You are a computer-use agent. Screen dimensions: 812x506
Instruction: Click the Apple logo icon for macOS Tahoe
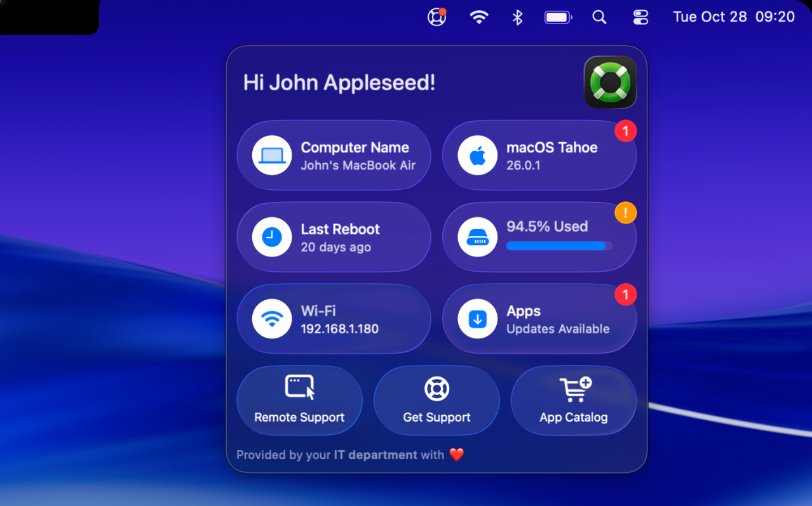tap(478, 155)
